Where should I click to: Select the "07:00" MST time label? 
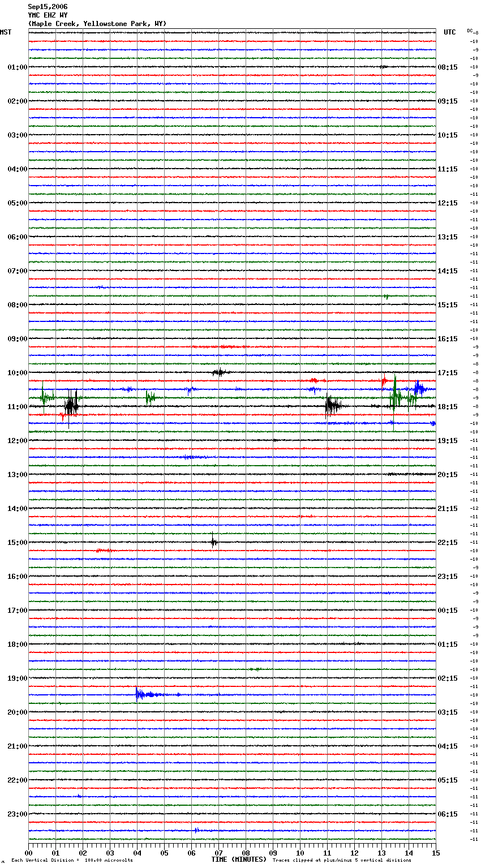(17, 271)
